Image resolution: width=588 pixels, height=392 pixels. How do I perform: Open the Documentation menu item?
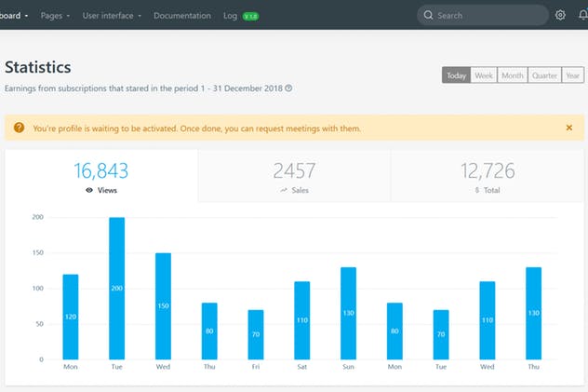tap(182, 16)
